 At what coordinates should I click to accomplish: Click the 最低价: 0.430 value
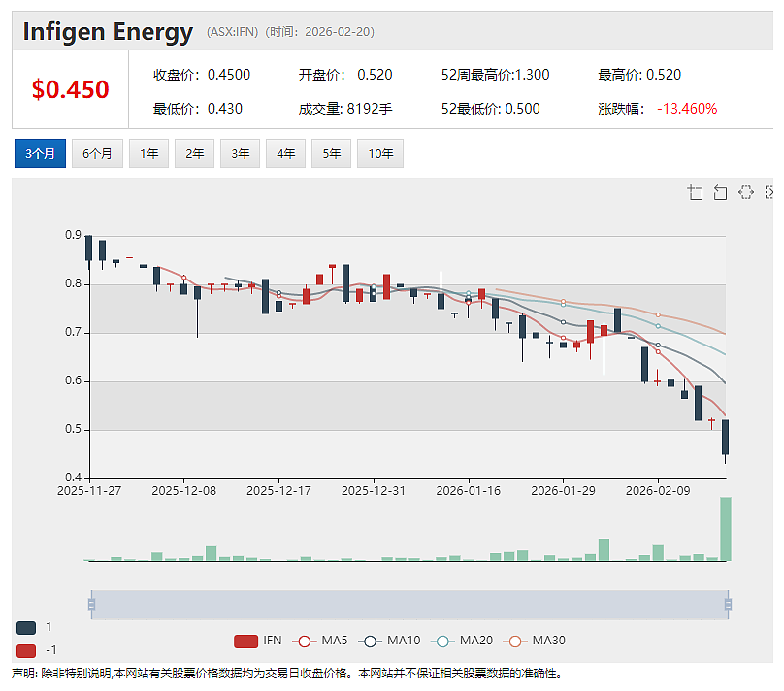tap(198, 109)
